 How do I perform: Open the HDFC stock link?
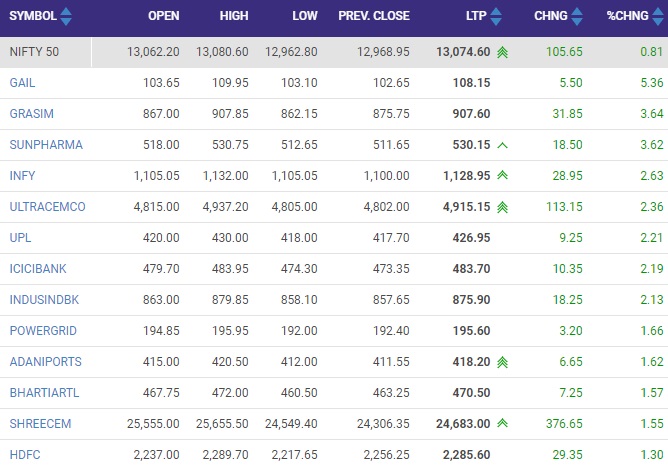25,454
